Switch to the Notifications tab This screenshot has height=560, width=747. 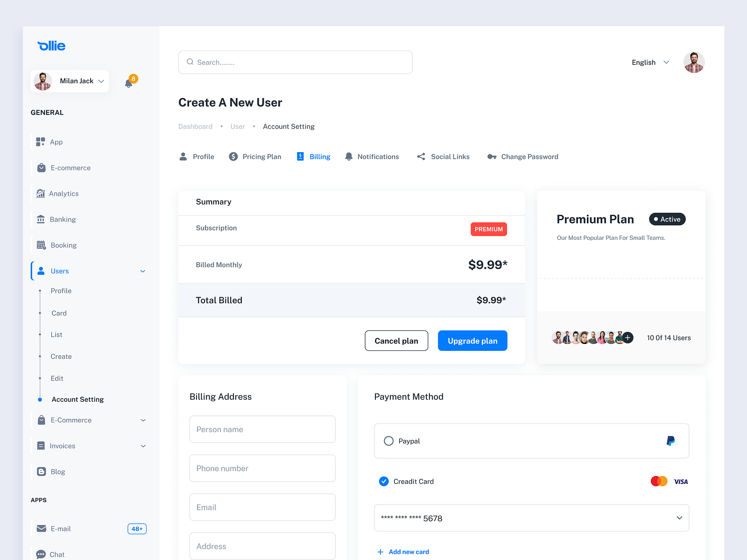coord(378,156)
